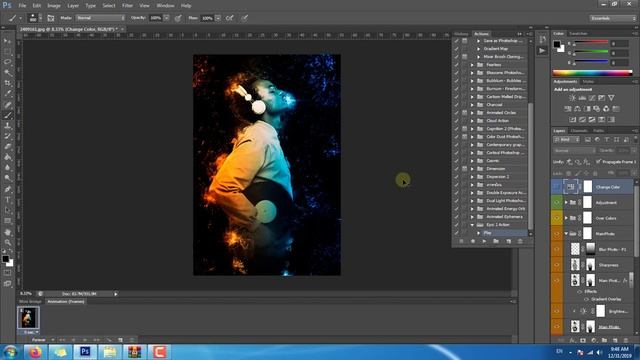Screen dimensions: 640x360
Task: Collapse the MainPhoto layer group
Action: click(x=566, y=233)
